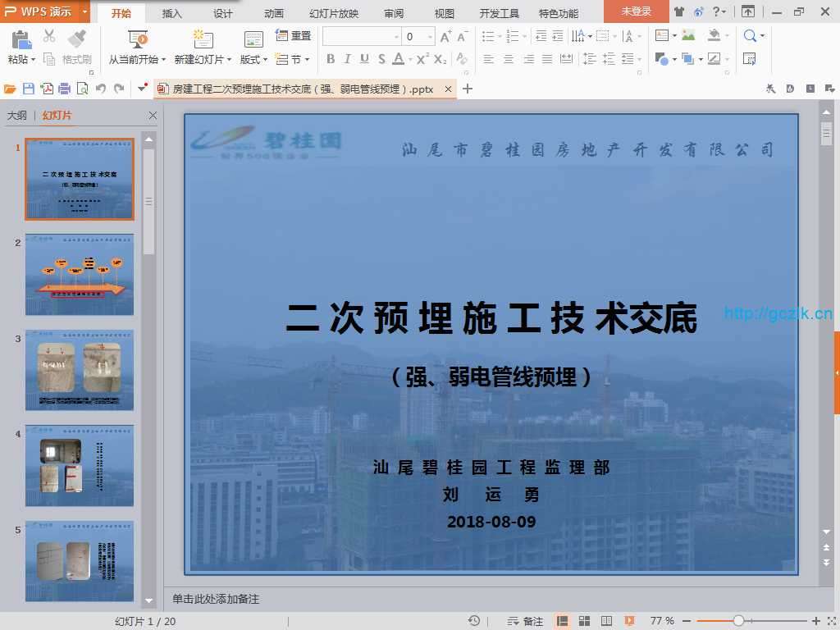Viewport: 840px width, 630px height.
Task: Open the Layout (版式) dropdown
Action: 253,59
